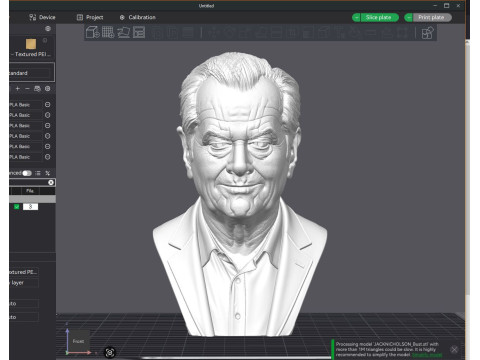Click the Add model cube icon

[92, 32]
